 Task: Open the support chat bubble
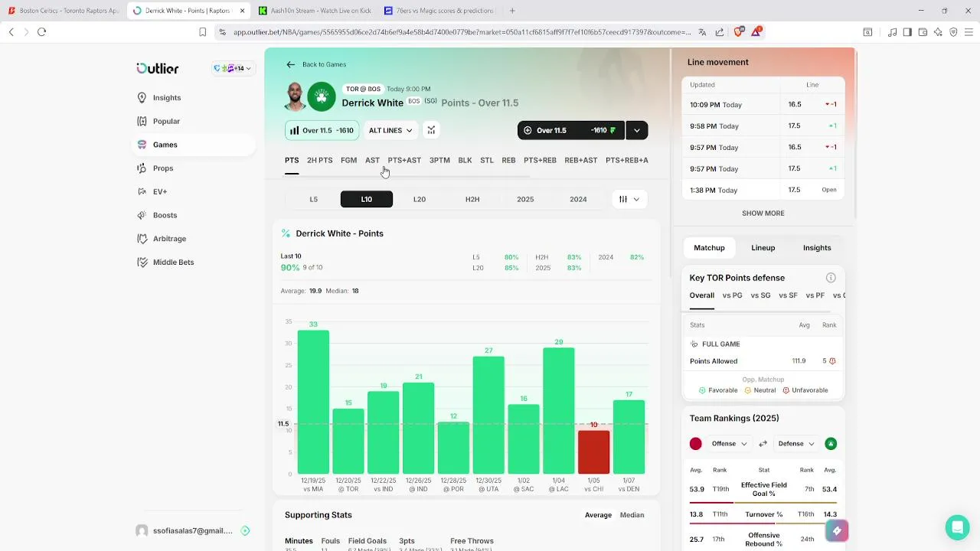coord(957,527)
